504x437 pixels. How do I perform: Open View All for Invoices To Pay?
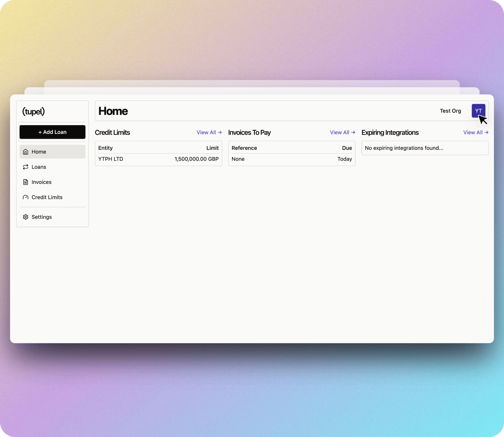coord(339,132)
